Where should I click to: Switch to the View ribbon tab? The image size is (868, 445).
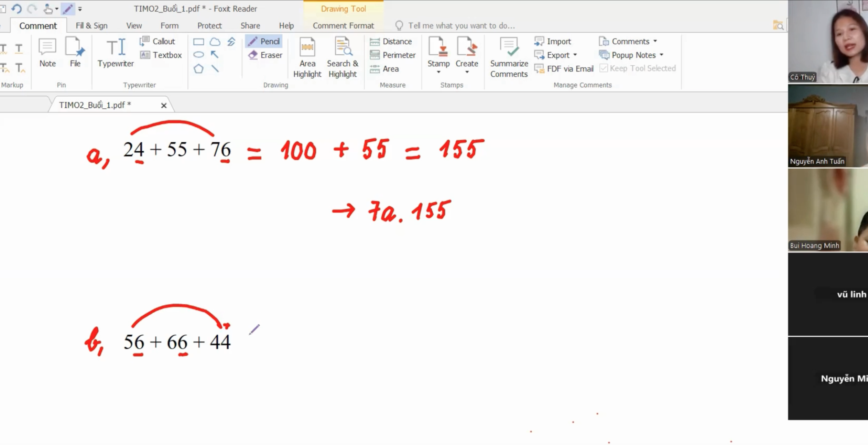tap(134, 26)
